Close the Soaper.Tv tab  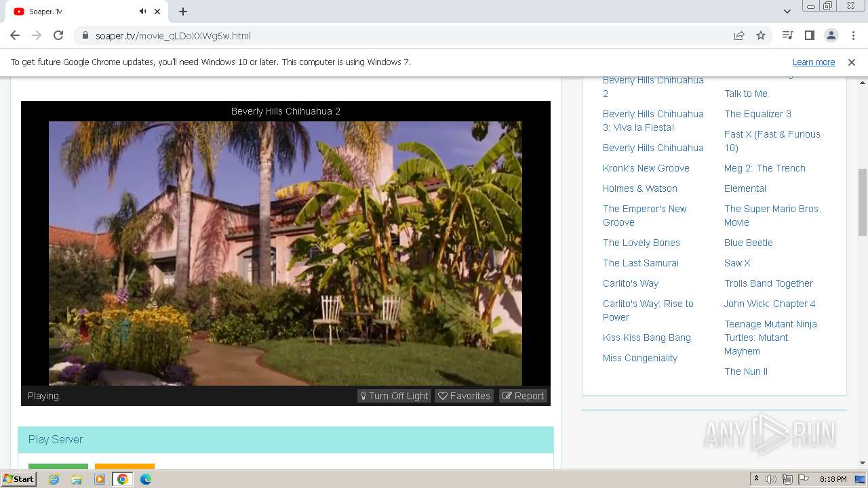tap(157, 12)
